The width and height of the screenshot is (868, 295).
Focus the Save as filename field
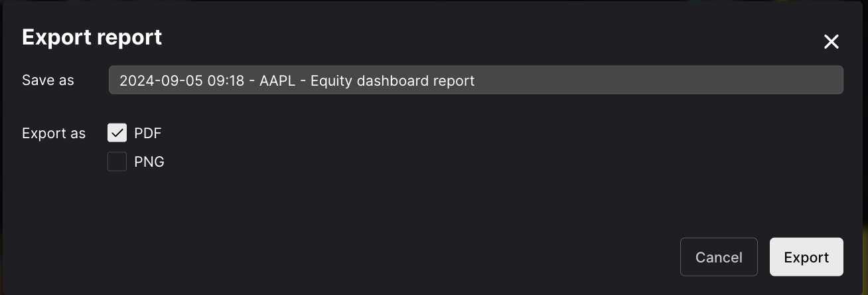[476, 80]
